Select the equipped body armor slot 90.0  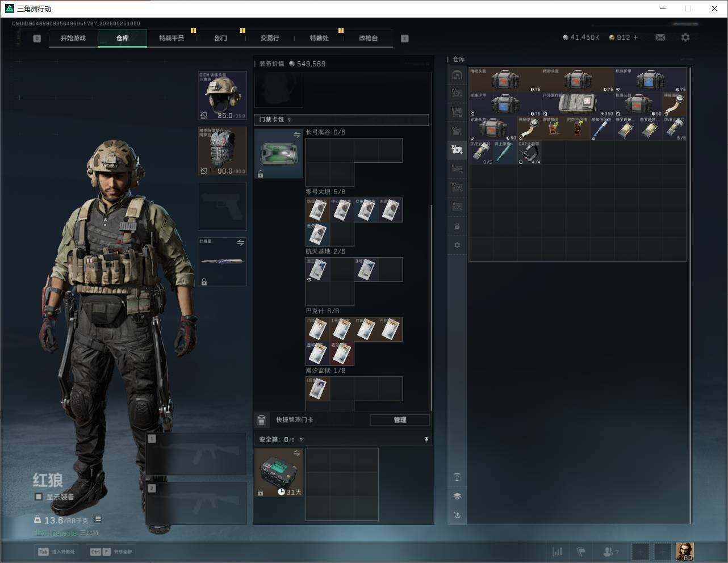223,151
